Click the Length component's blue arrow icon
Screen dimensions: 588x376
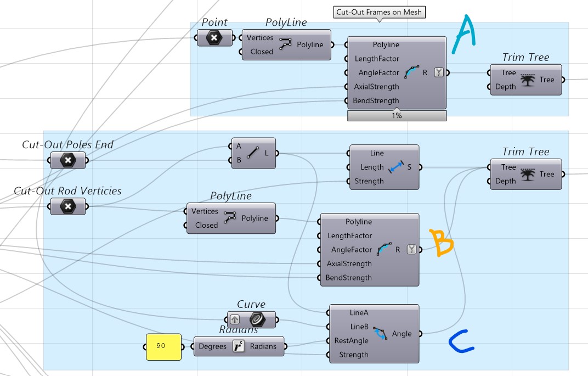point(396,167)
